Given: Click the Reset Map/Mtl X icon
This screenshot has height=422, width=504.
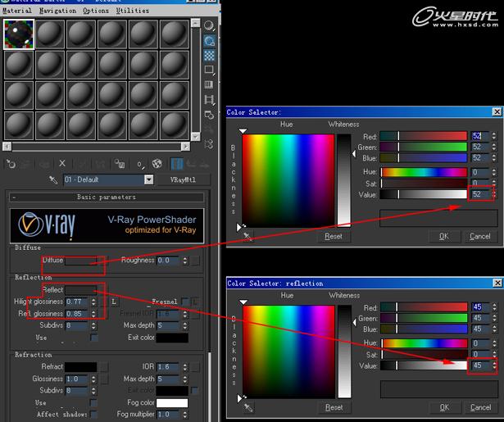Looking at the screenshot, I should (62, 164).
